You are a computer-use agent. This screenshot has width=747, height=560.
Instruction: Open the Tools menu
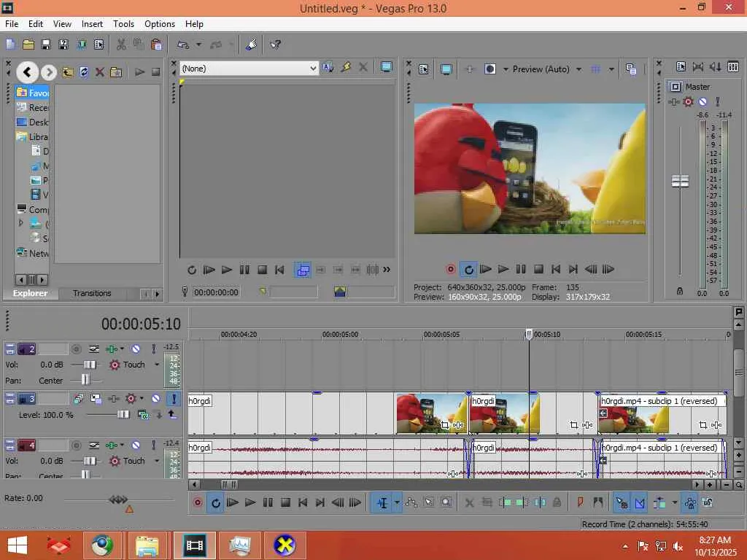[123, 24]
